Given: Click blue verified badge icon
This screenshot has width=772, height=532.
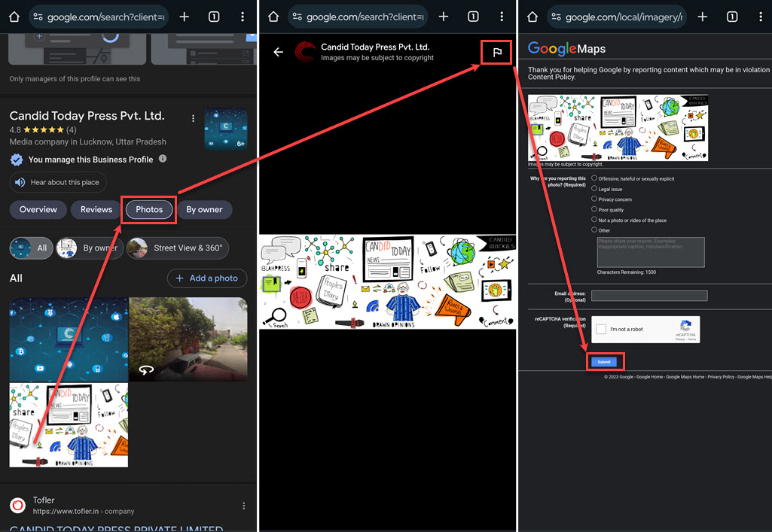Looking at the screenshot, I should pyautogui.click(x=17, y=160).
